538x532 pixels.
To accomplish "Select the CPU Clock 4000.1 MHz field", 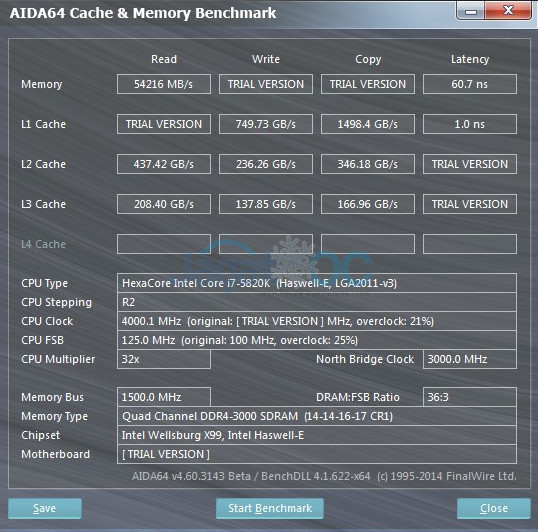I will click(317, 321).
